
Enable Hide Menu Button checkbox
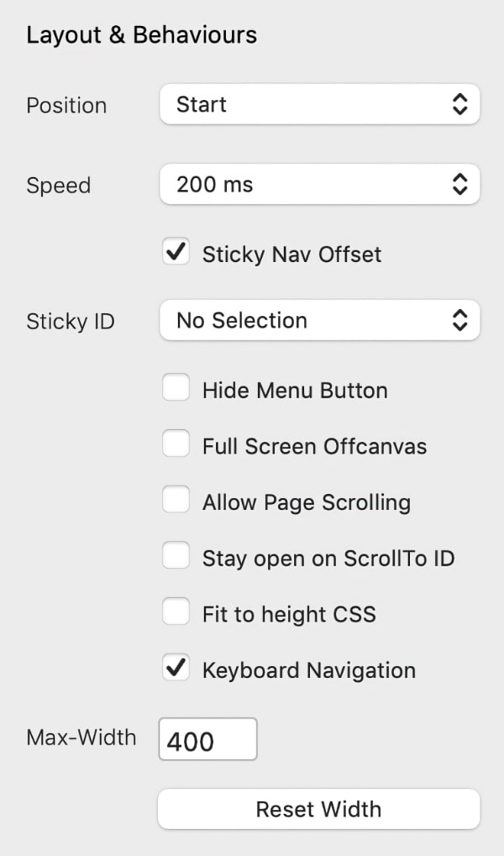pyautogui.click(x=176, y=389)
